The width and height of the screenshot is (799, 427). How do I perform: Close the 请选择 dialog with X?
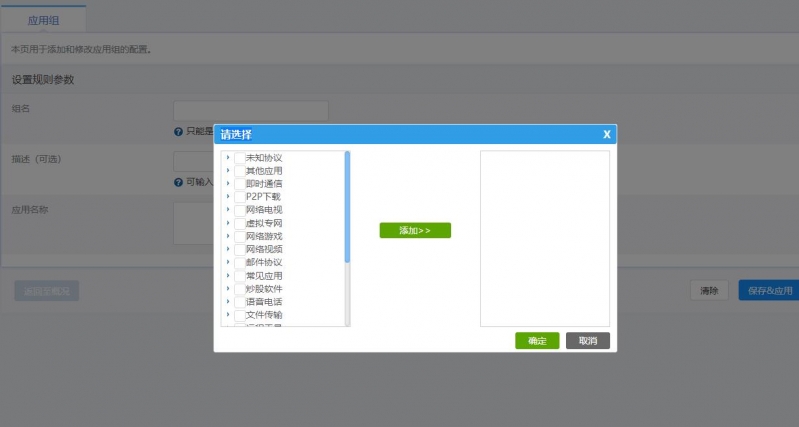click(x=606, y=134)
